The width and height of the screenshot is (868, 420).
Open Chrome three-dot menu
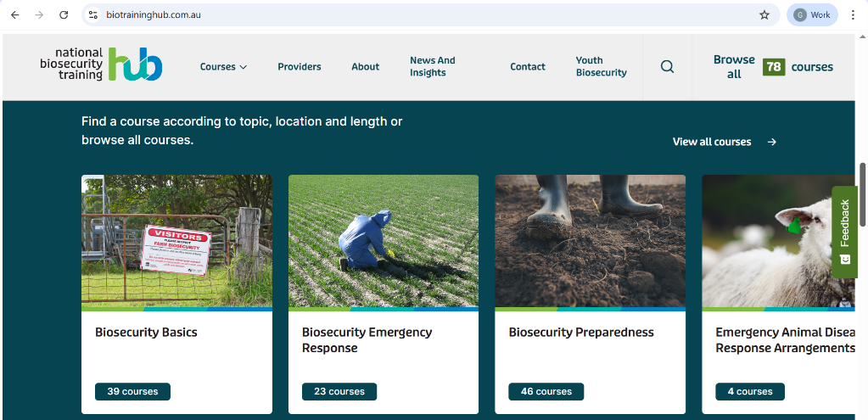coord(853,15)
